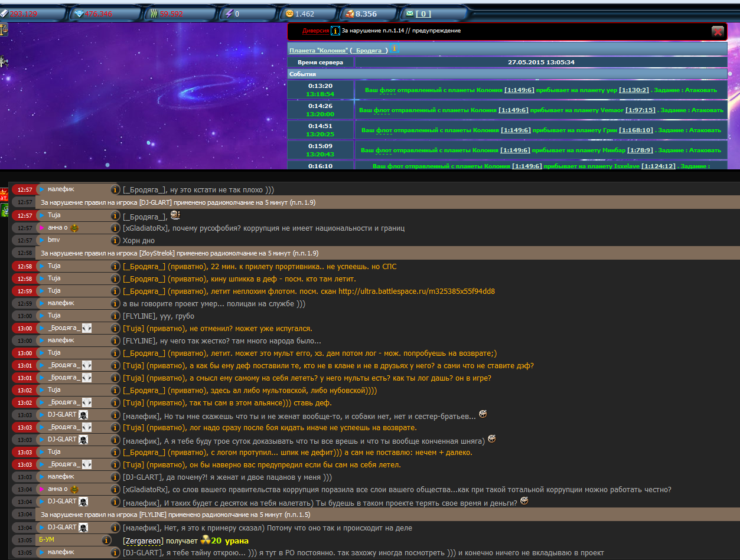The height and width of the screenshot is (560, 740).
Task: Open the ultra.battlespace.ru scan link
Action: (416, 291)
